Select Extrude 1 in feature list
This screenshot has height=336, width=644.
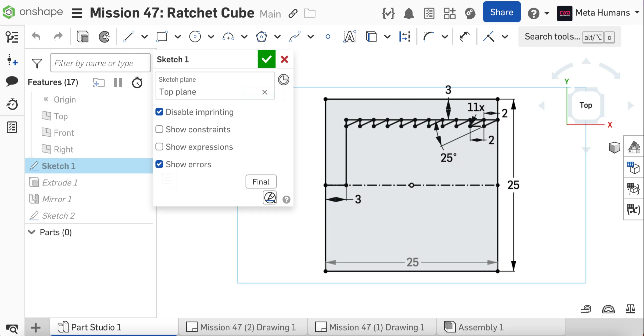(60, 182)
